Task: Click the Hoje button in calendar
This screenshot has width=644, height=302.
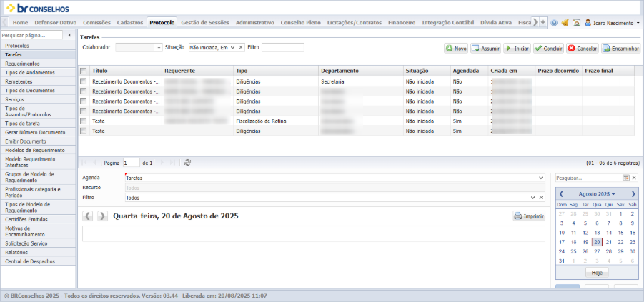Action: [x=597, y=273]
